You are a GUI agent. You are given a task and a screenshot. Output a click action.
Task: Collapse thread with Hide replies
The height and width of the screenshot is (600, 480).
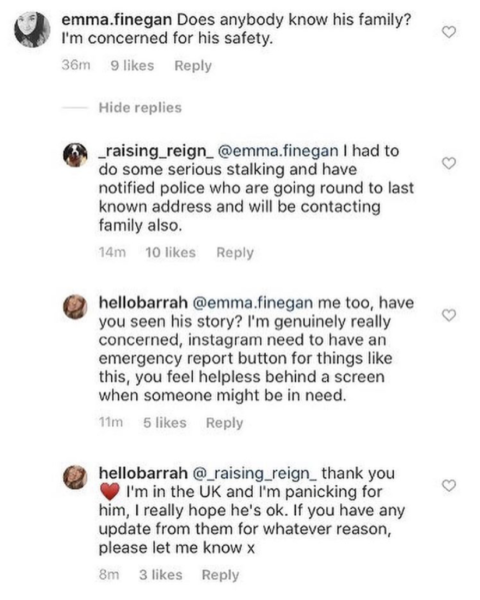[140, 108]
